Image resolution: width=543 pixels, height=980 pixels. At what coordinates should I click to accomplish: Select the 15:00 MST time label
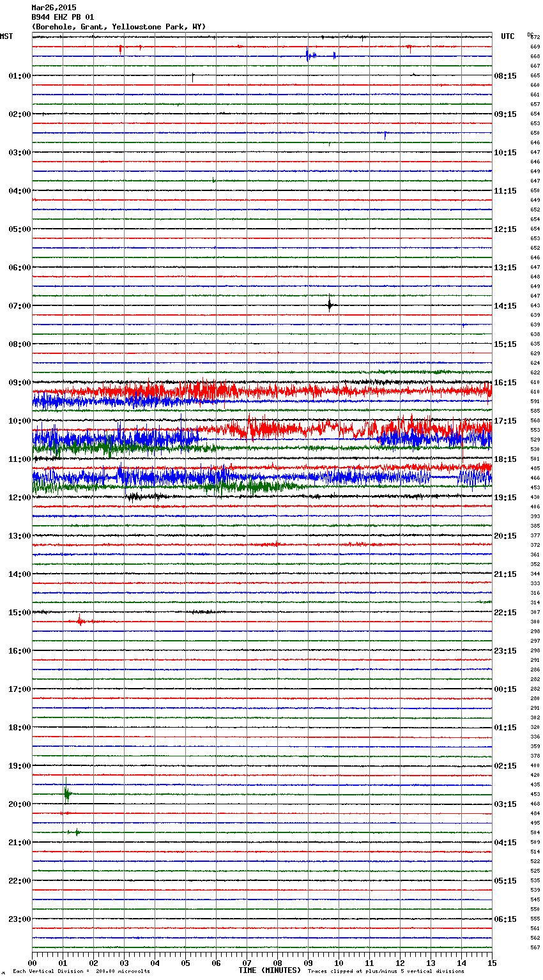20,613
